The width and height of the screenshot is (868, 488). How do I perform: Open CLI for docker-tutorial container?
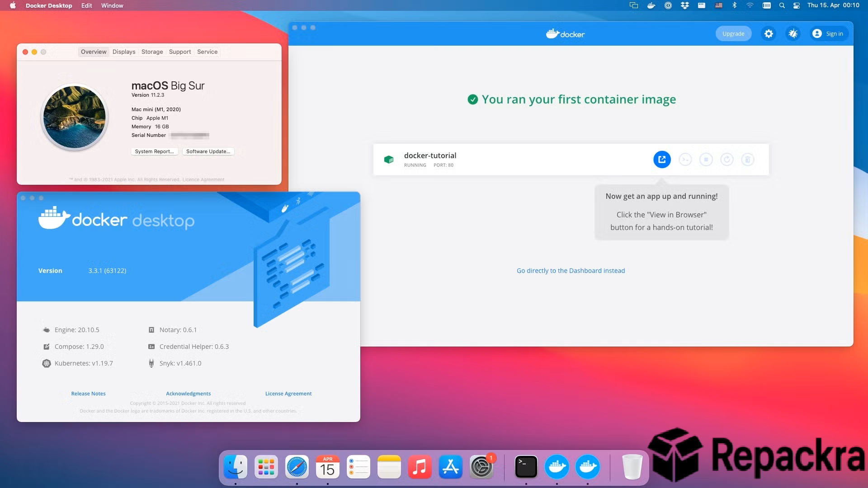point(685,160)
